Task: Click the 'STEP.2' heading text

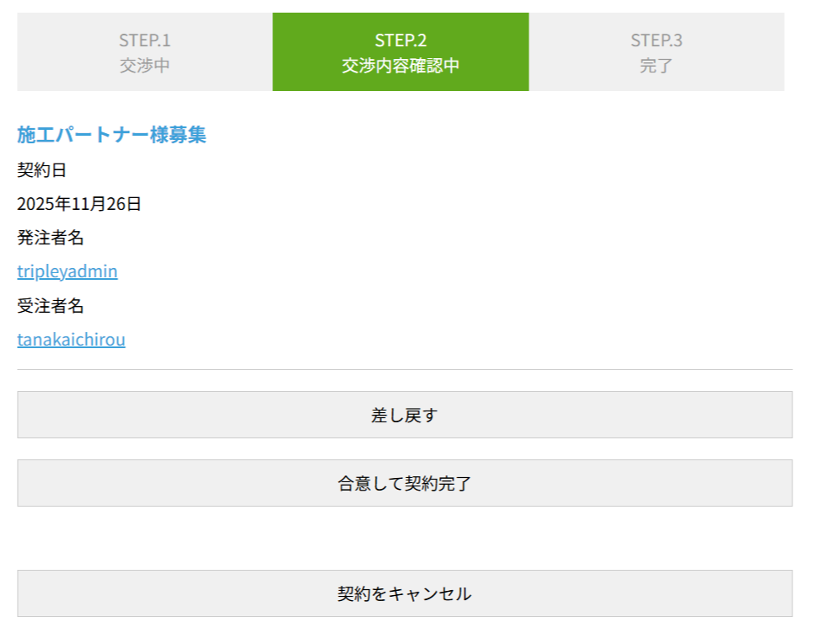Action: click(400, 40)
